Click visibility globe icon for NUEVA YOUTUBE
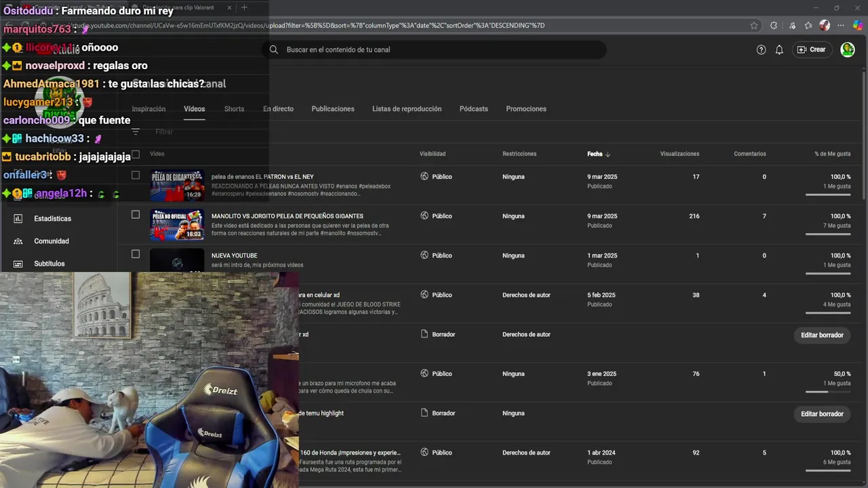This screenshot has height=488, width=868. pyautogui.click(x=425, y=255)
